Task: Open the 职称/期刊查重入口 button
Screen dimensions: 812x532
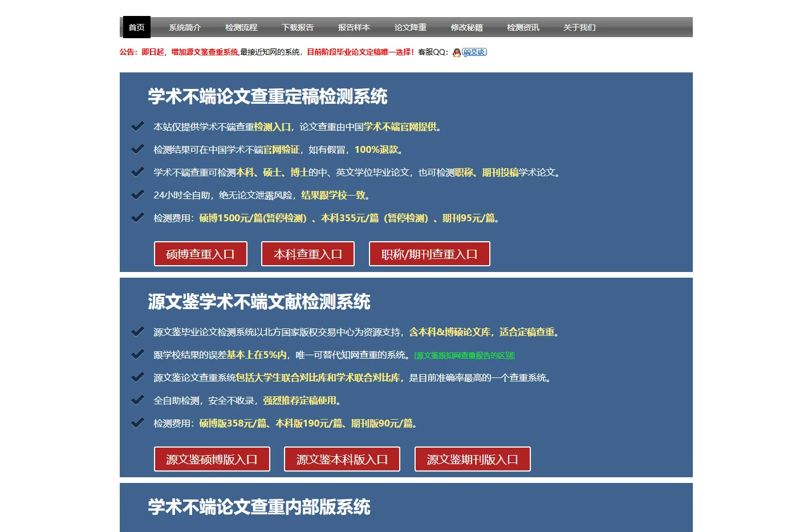Action: (x=429, y=254)
